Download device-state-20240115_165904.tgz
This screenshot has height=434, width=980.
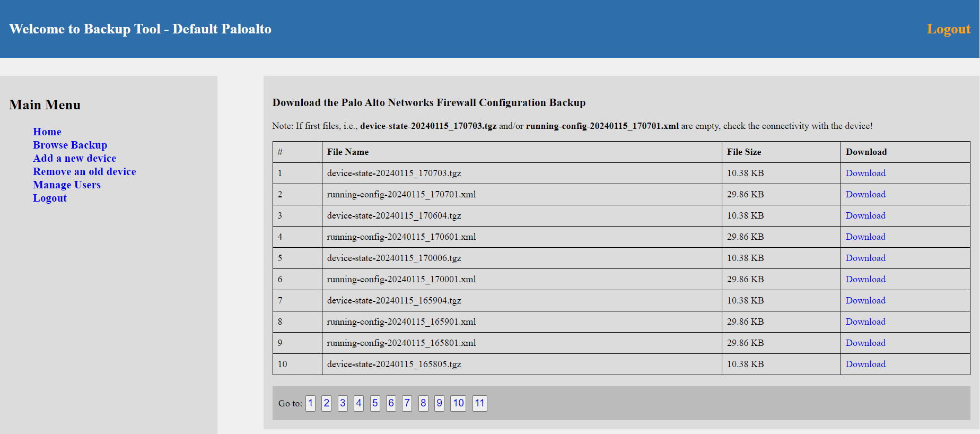[x=865, y=300]
